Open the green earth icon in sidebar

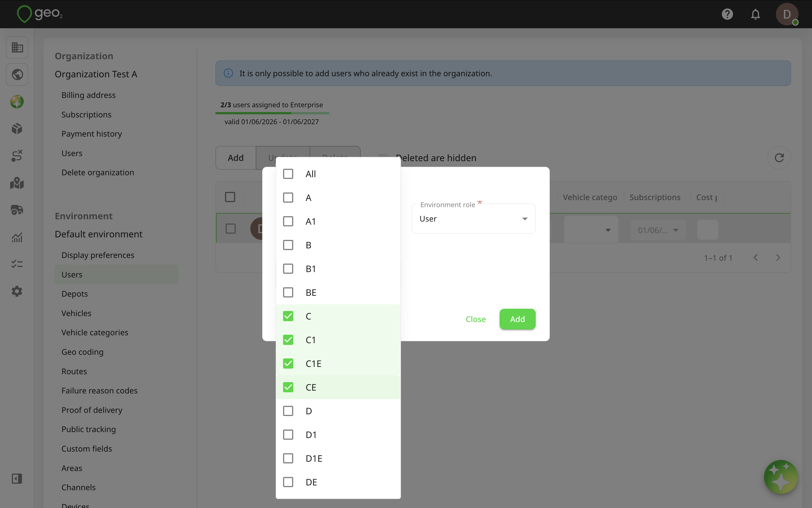pyautogui.click(x=17, y=102)
